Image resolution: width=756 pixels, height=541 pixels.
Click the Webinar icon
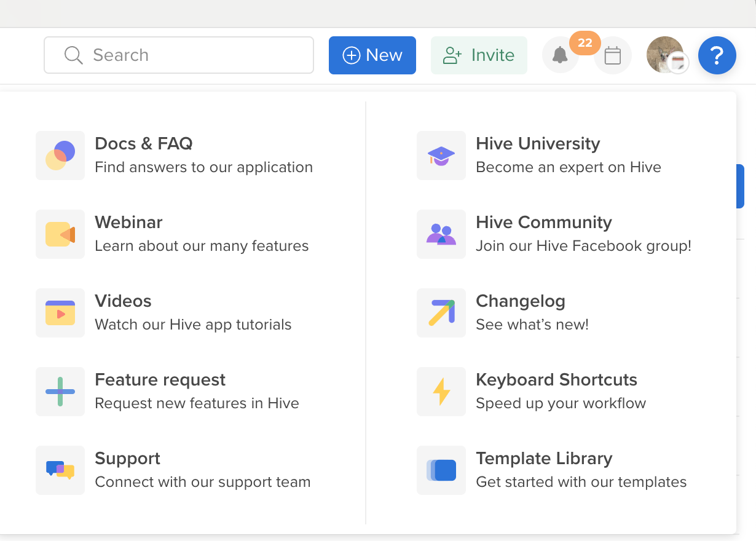60,234
